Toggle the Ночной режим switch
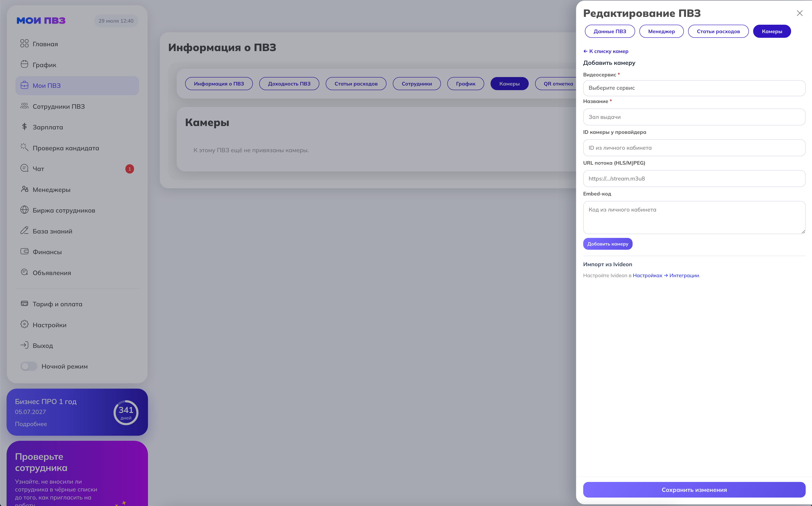Screen dimensions: 812x506 [x=29, y=366]
